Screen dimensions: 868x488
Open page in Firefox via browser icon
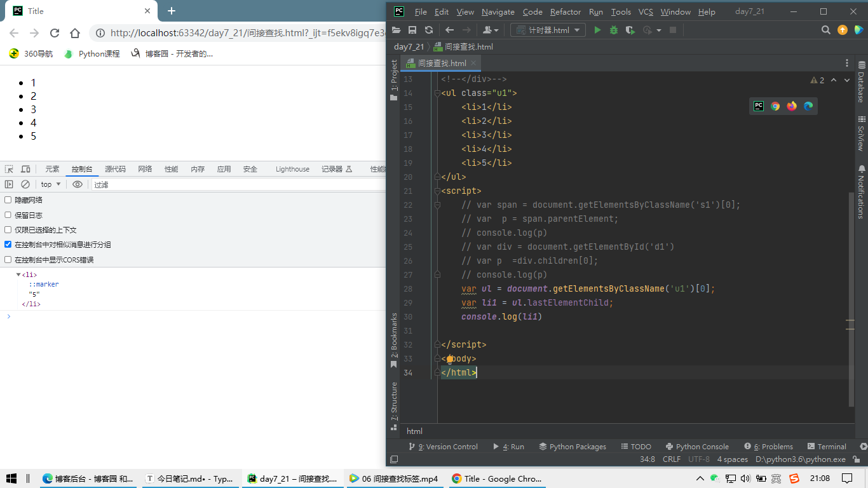(x=792, y=106)
